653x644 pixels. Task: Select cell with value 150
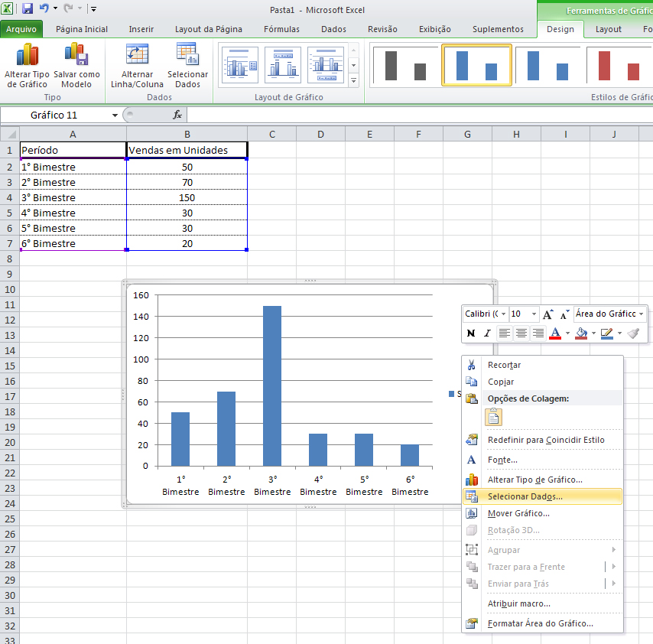click(x=187, y=197)
